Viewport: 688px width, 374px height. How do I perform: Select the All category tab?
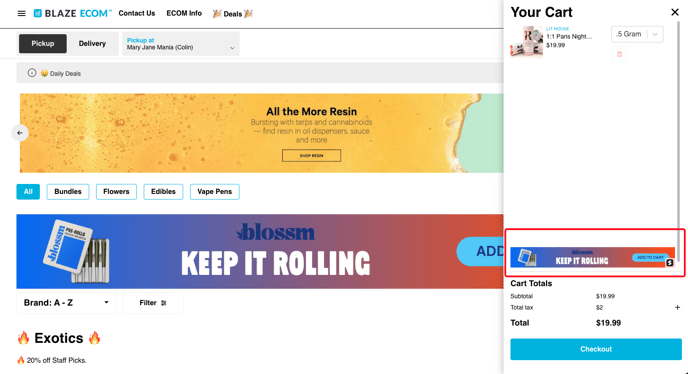click(28, 191)
